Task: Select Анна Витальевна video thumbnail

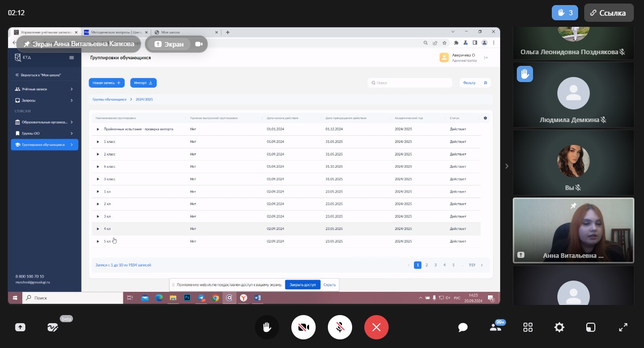Action: pos(573,230)
